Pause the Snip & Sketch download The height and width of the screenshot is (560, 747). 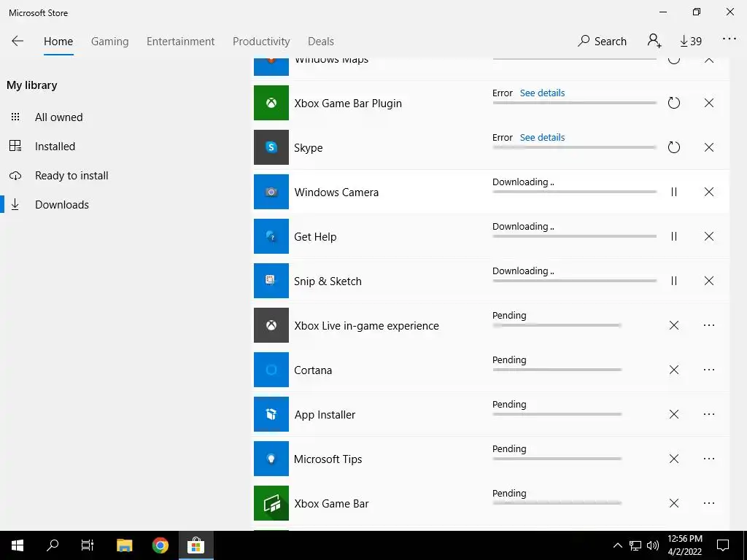click(673, 281)
